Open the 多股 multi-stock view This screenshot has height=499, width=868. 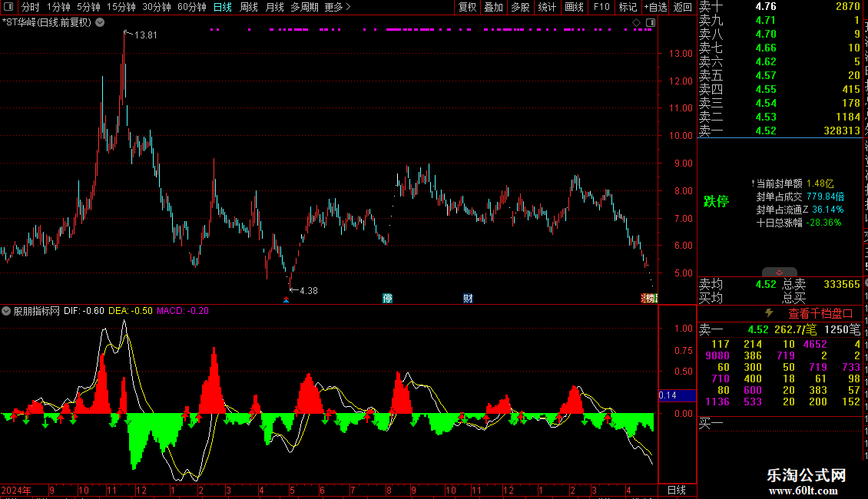520,7
